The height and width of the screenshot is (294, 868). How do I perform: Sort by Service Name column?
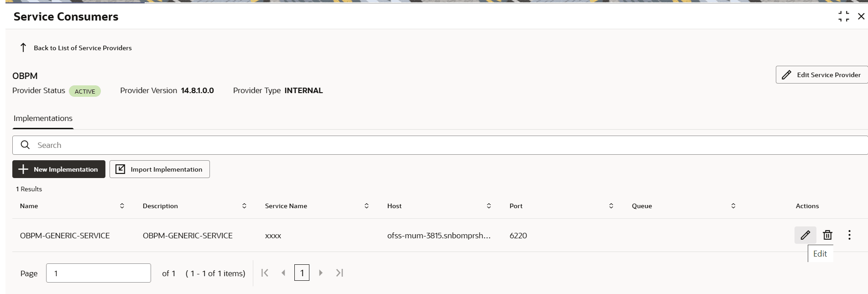coord(366,206)
